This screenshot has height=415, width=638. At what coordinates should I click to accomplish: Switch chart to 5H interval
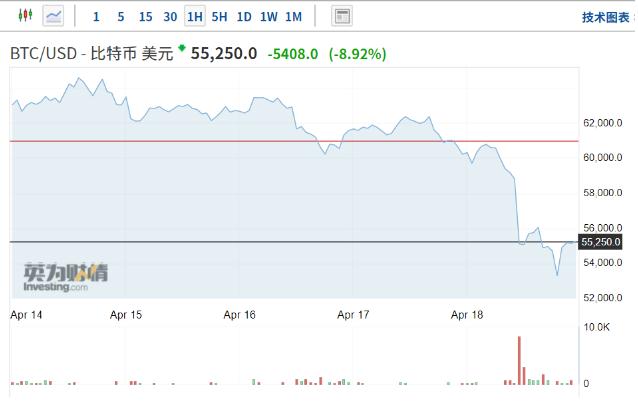(219, 17)
